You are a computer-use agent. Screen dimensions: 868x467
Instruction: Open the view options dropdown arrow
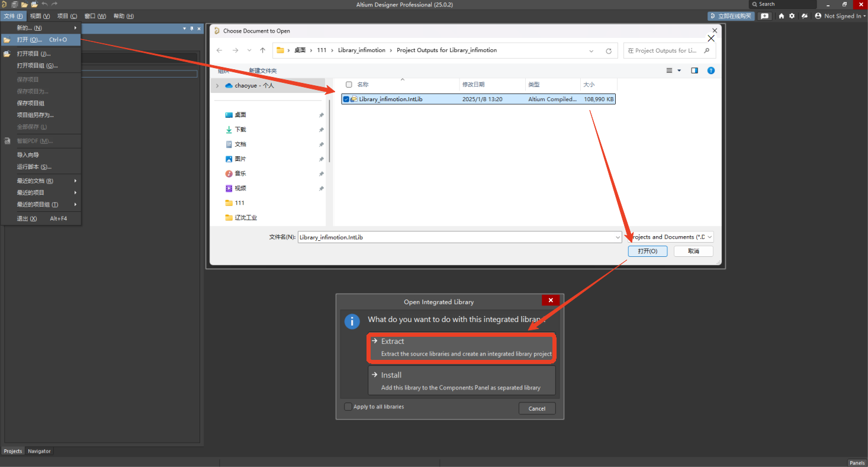[x=679, y=70]
